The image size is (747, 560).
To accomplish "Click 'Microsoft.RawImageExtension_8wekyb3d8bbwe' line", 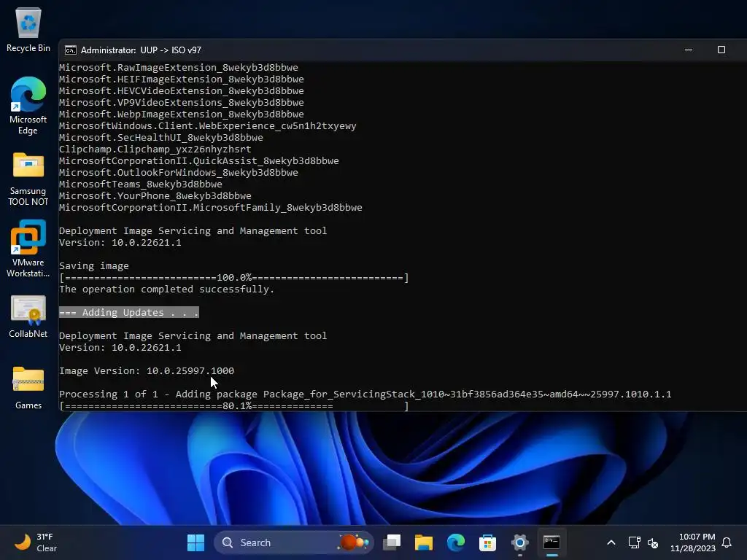I will 179,68.
